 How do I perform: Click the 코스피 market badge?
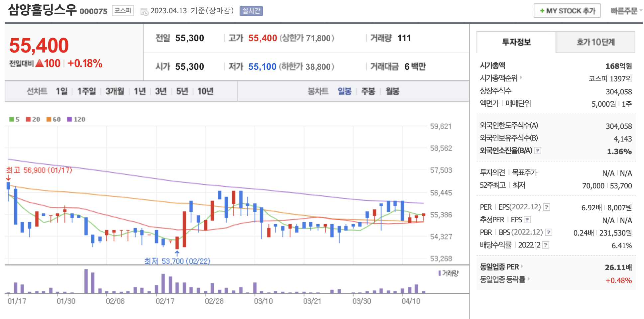point(123,11)
